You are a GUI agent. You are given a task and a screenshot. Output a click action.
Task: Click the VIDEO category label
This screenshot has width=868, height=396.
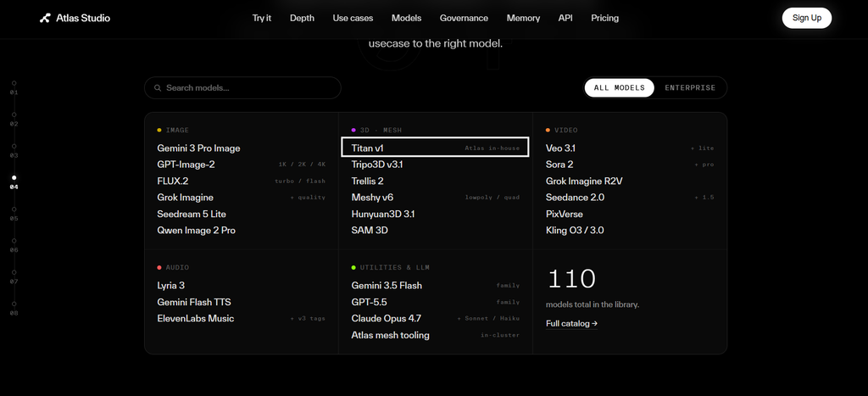pyautogui.click(x=565, y=130)
